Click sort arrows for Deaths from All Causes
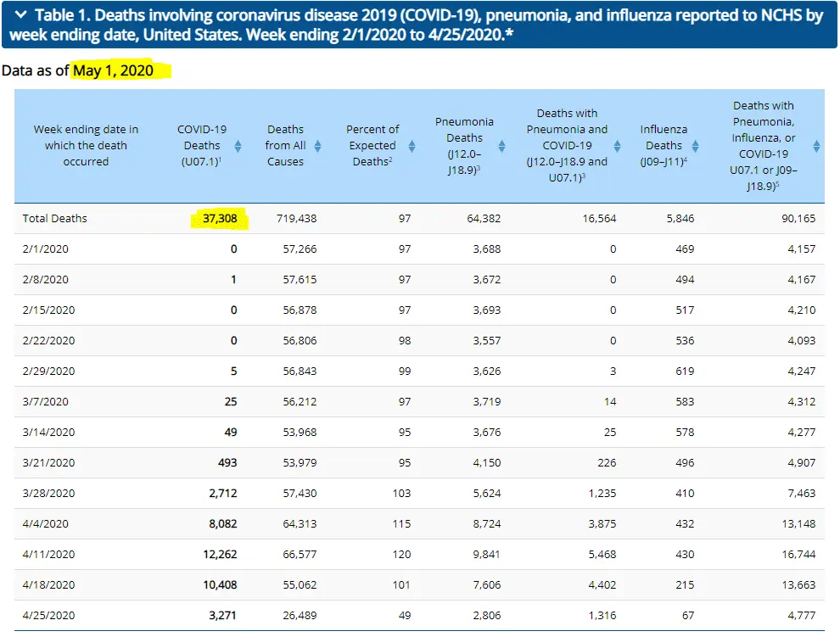Viewport: 840px width, 637px height. 317,145
